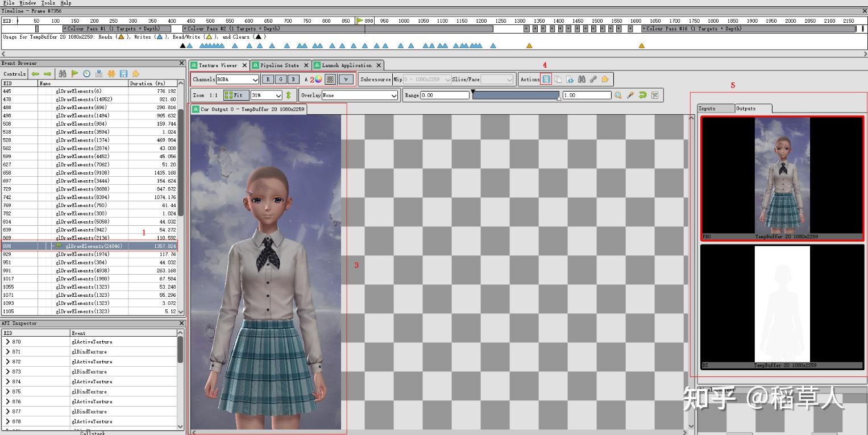Open the Channels RGBA dropdown
This screenshot has width=868, height=435.
click(x=237, y=80)
